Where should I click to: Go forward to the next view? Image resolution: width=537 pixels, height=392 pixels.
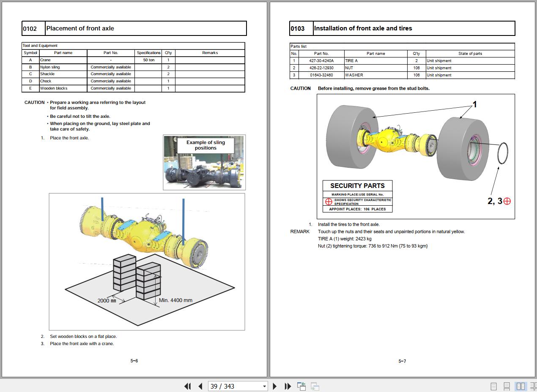coord(315,386)
